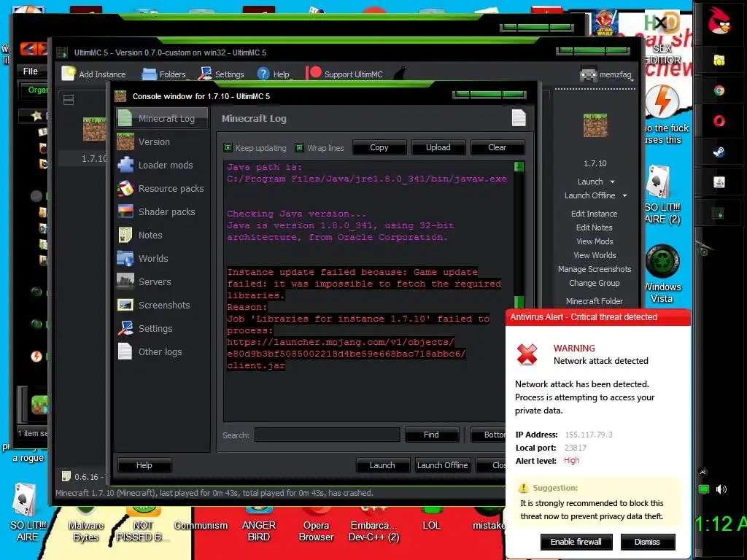Screen dimensions: 747x560
Task: Click the cat icon in UltimMC toolbar
Action: point(402,74)
